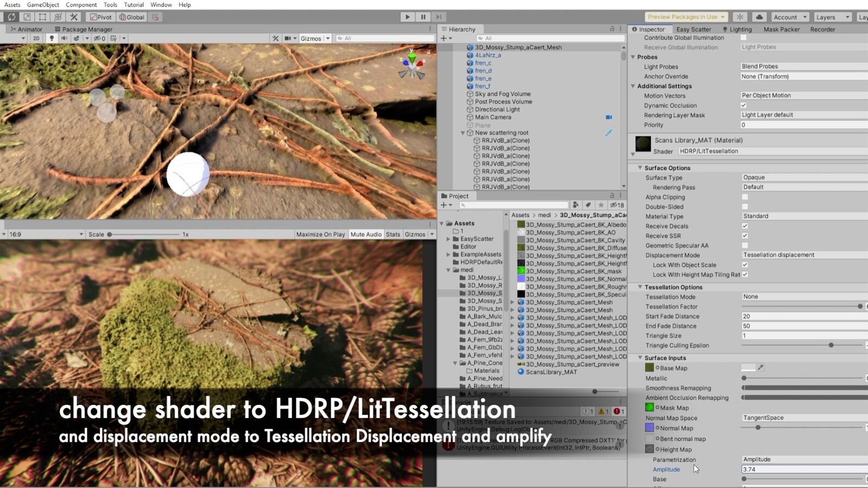Expand the EasyScatter folder
Viewport: 868px width, 488px height.
tap(449, 239)
